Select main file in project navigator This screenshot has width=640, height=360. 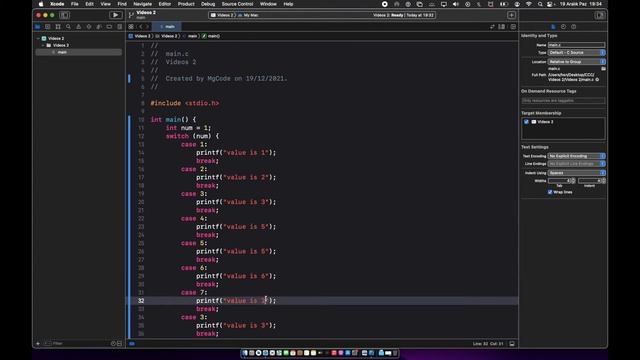click(x=78, y=52)
